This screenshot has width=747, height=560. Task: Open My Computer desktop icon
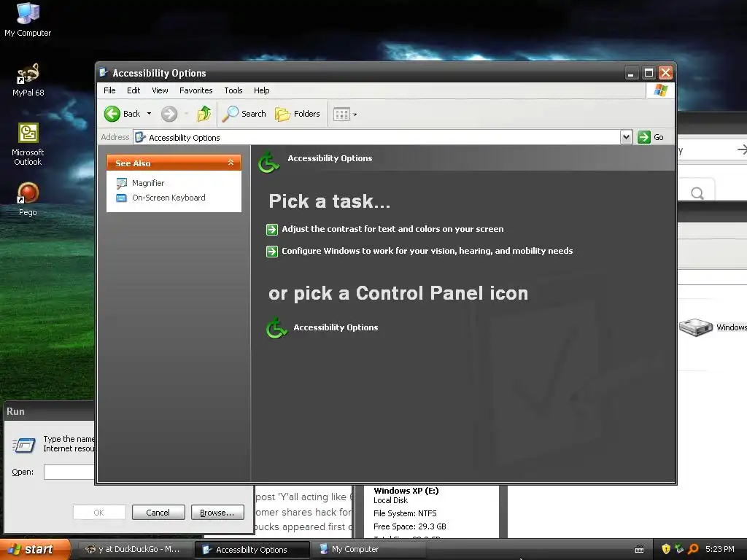(28, 19)
